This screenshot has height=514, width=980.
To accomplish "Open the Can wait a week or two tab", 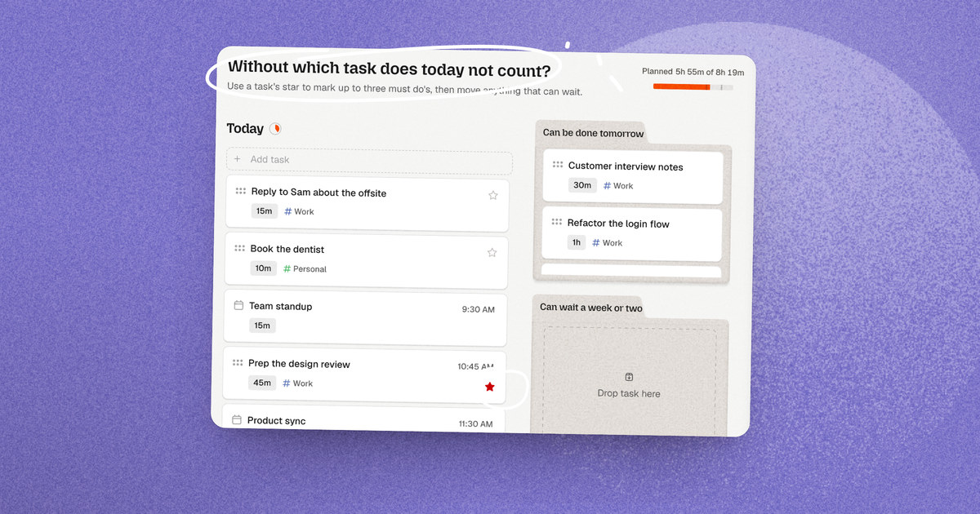I will [x=591, y=308].
